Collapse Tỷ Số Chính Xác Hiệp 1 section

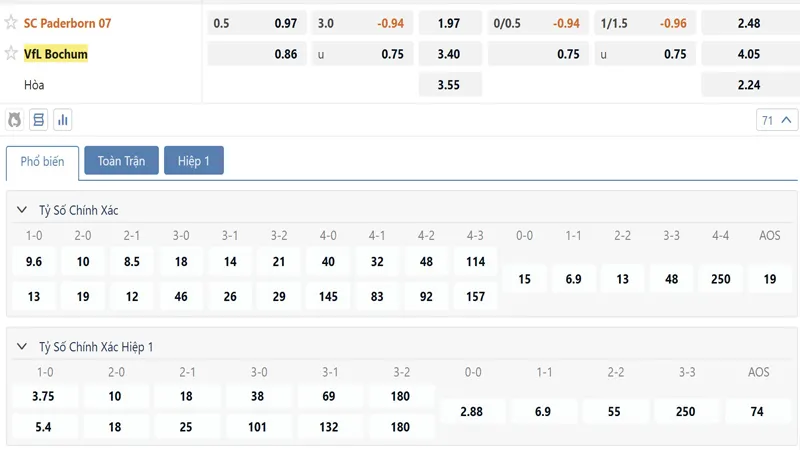21,346
